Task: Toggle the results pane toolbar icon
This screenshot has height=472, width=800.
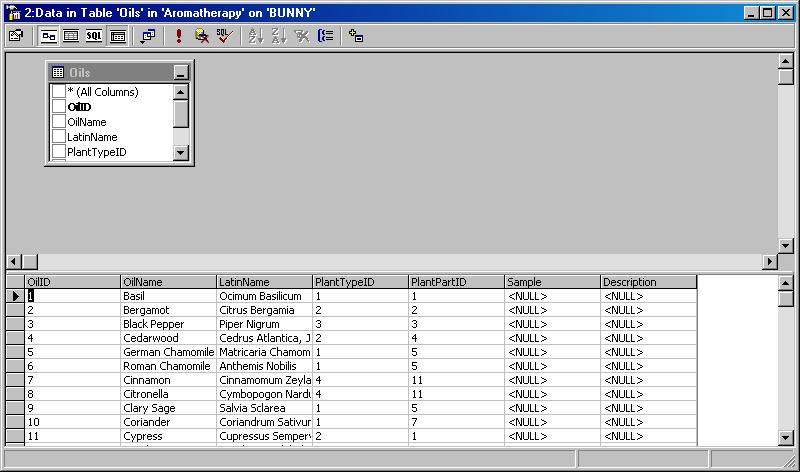Action: click(117, 35)
